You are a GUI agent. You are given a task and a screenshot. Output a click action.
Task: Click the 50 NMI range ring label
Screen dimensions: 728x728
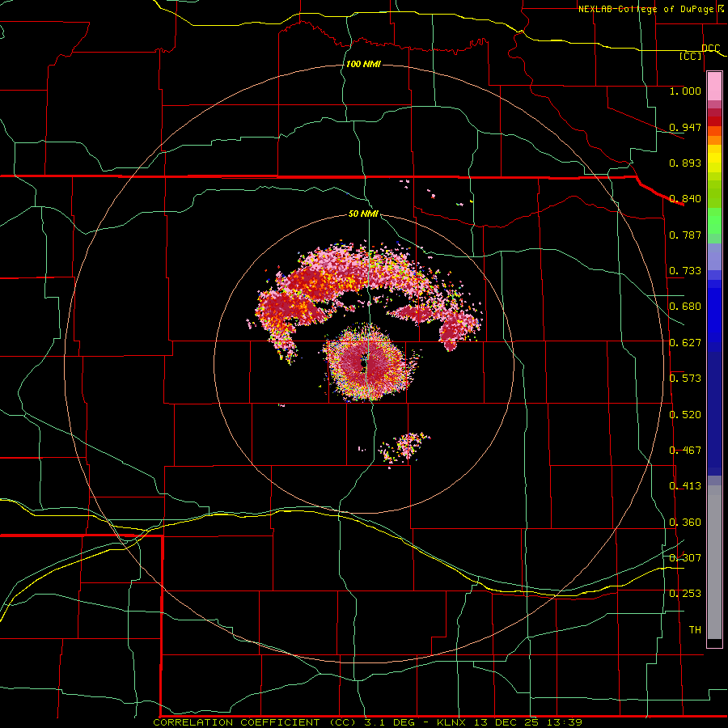tap(363, 214)
